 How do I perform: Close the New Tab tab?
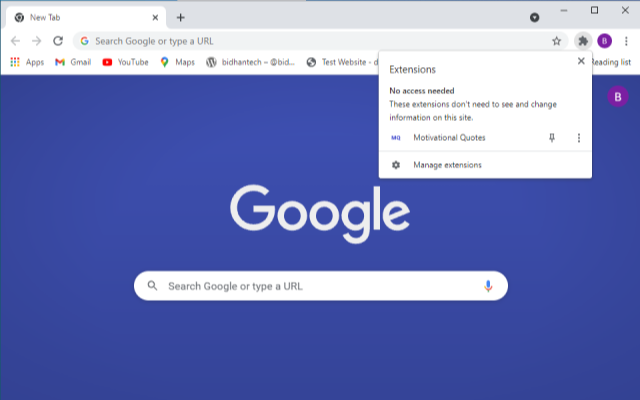pyautogui.click(x=155, y=18)
